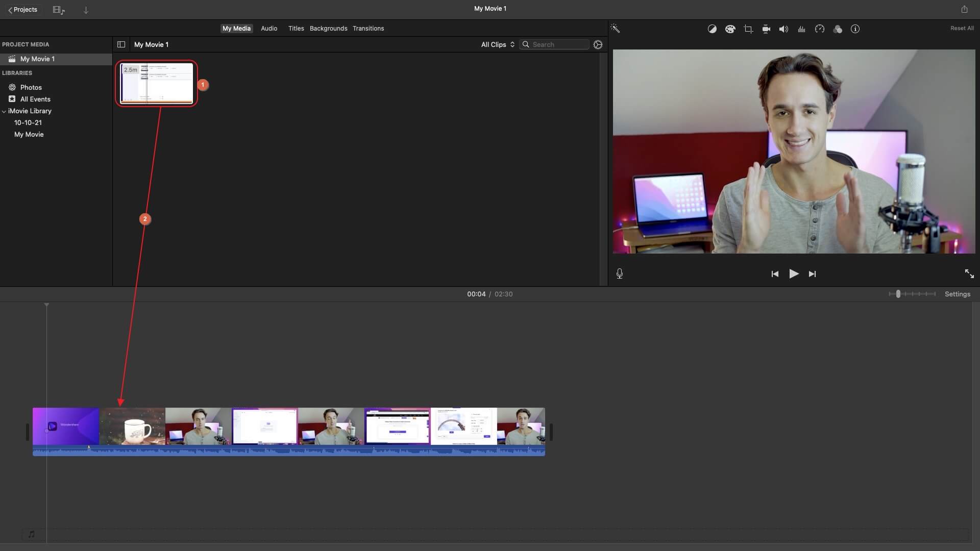The image size is (980, 551).
Task: Show clip information icon
Action: pyautogui.click(x=855, y=29)
